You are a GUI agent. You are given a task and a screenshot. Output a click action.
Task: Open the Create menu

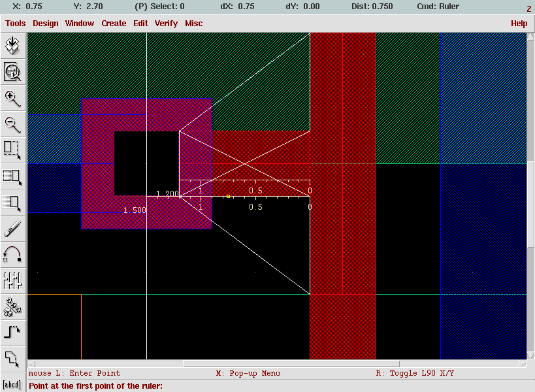[x=114, y=24]
